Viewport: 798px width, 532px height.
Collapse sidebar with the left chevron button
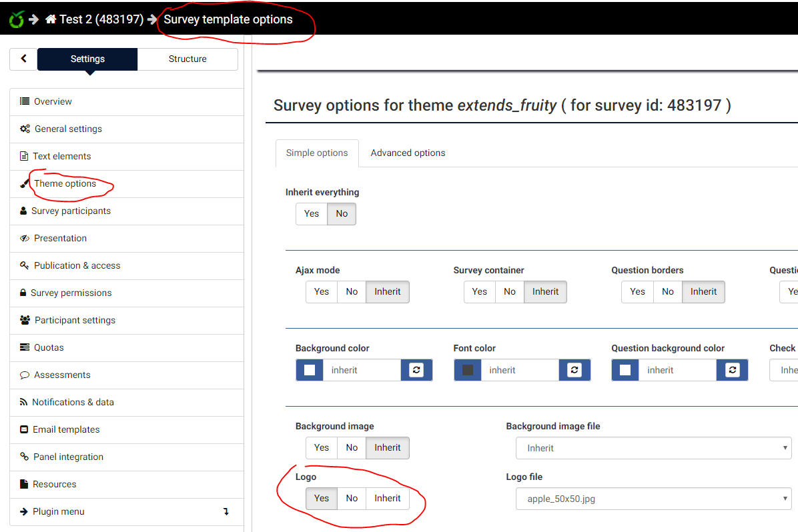(23, 59)
